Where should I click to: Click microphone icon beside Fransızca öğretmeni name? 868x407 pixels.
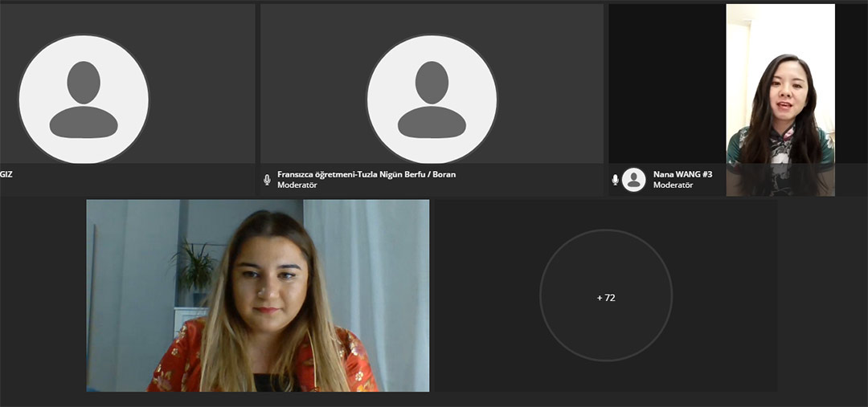tap(267, 180)
